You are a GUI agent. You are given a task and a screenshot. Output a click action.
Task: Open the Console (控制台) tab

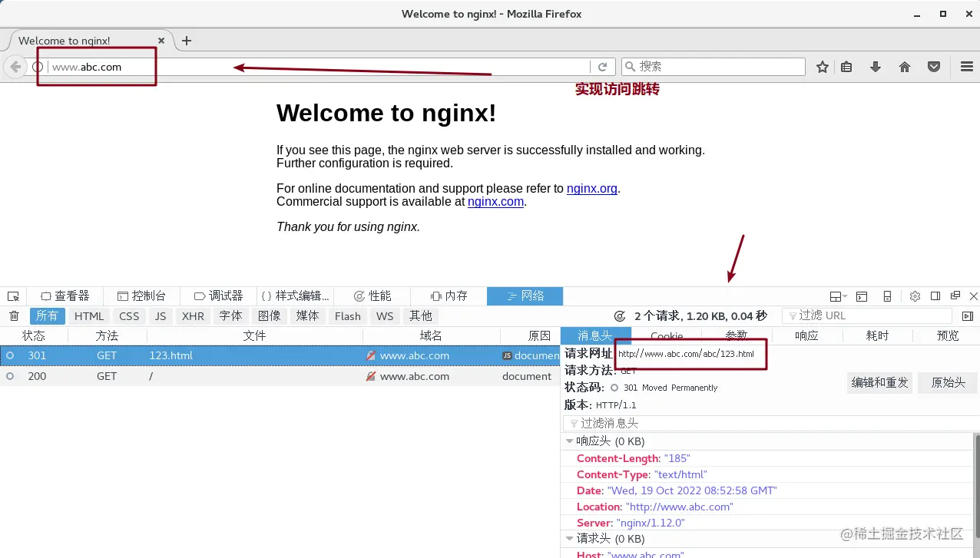(x=141, y=296)
